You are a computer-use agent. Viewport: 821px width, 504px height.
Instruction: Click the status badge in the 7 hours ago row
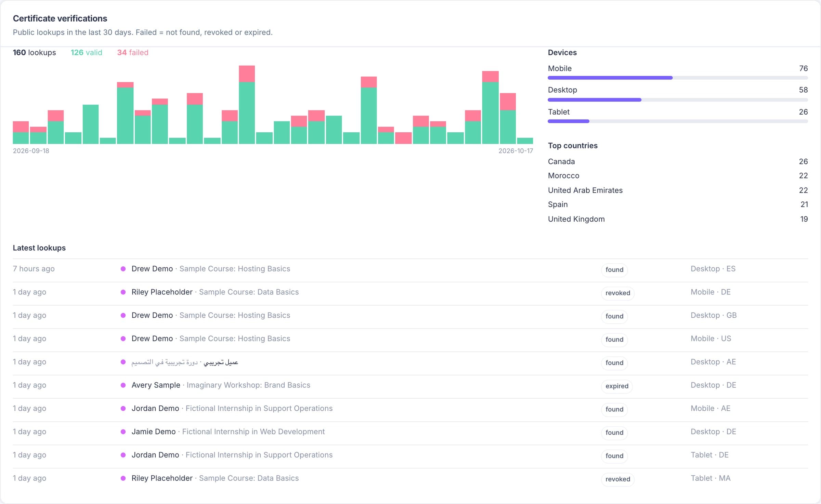(614, 270)
